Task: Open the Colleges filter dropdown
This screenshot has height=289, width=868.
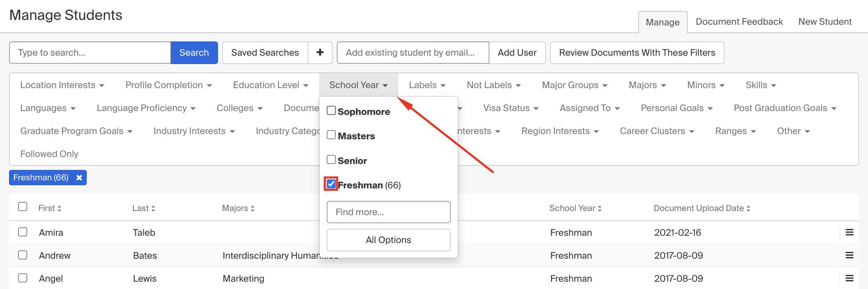Action: pyautogui.click(x=240, y=108)
